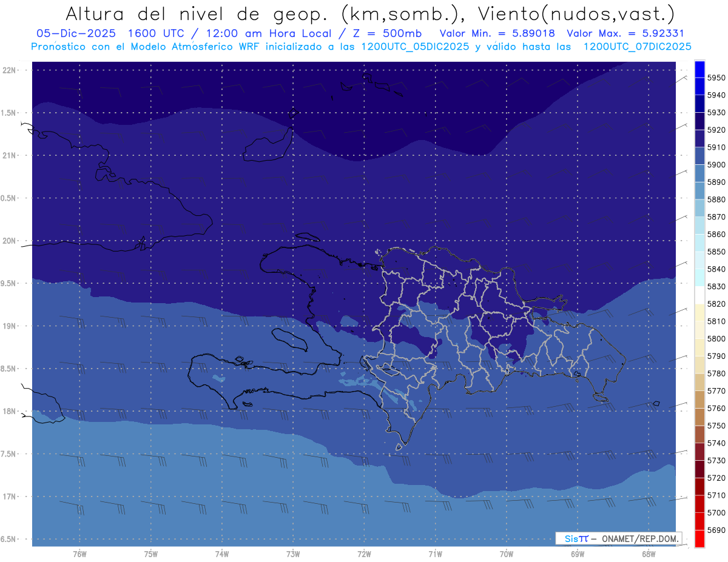Click the latitude axis label "17N"
This screenshot has width=728, height=562.
(x=10, y=497)
